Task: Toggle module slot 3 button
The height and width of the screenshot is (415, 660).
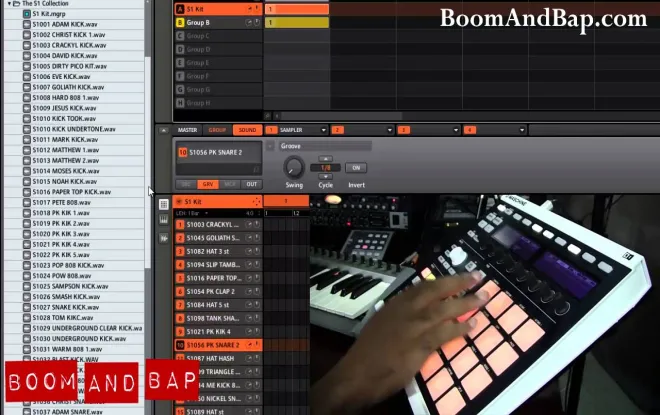Action: point(404,130)
